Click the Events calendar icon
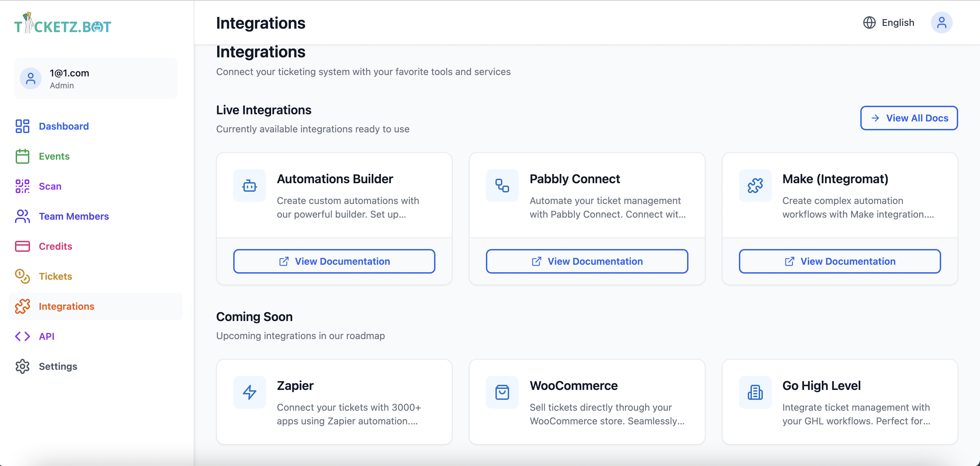The image size is (980, 466). [x=23, y=157]
